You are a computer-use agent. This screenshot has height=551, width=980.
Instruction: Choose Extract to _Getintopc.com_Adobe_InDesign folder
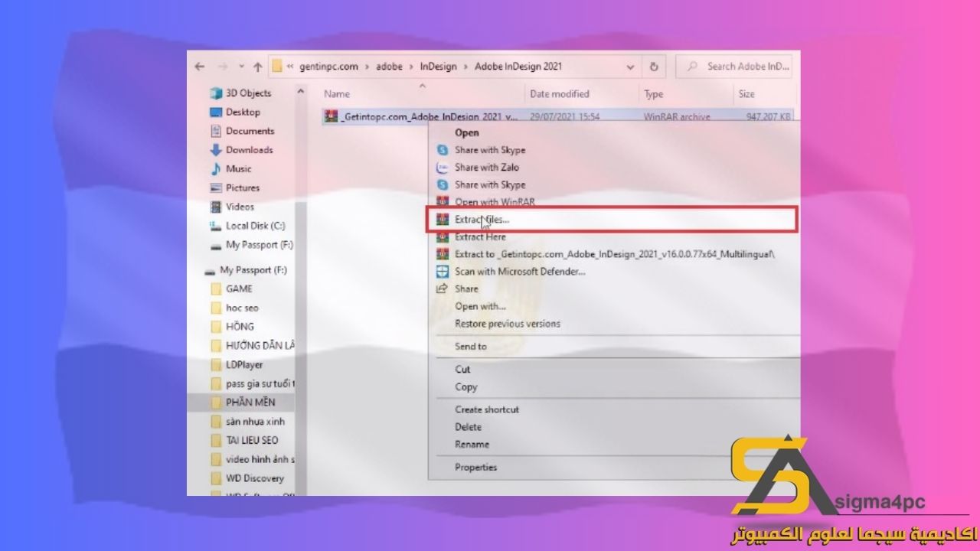tap(614, 254)
